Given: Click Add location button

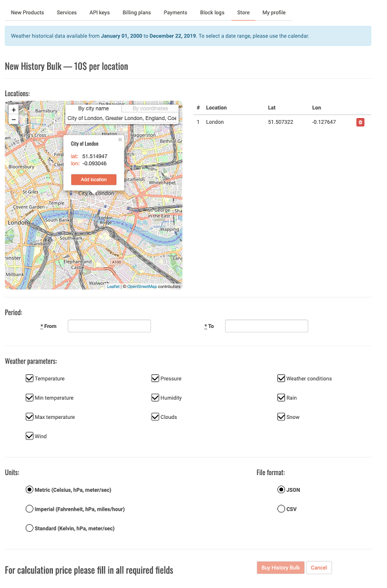Looking at the screenshot, I should 94,179.
